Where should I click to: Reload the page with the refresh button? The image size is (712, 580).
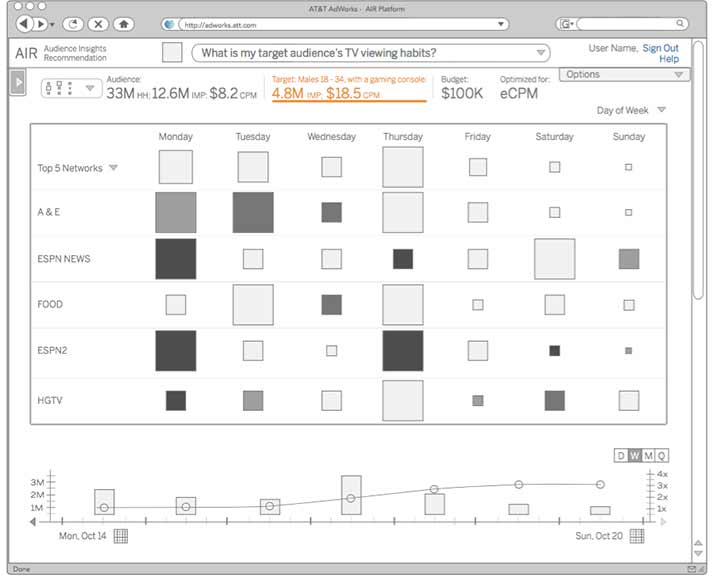pyautogui.click(x=73, y=23)
